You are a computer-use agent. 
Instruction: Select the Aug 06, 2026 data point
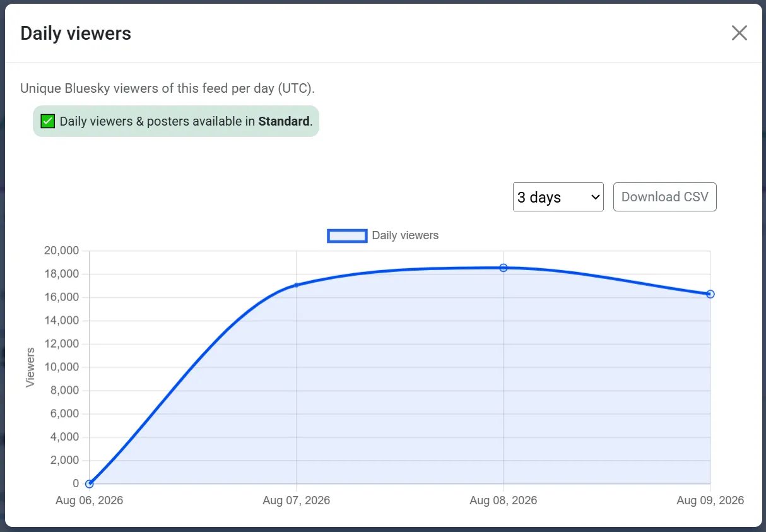[90, 484]
